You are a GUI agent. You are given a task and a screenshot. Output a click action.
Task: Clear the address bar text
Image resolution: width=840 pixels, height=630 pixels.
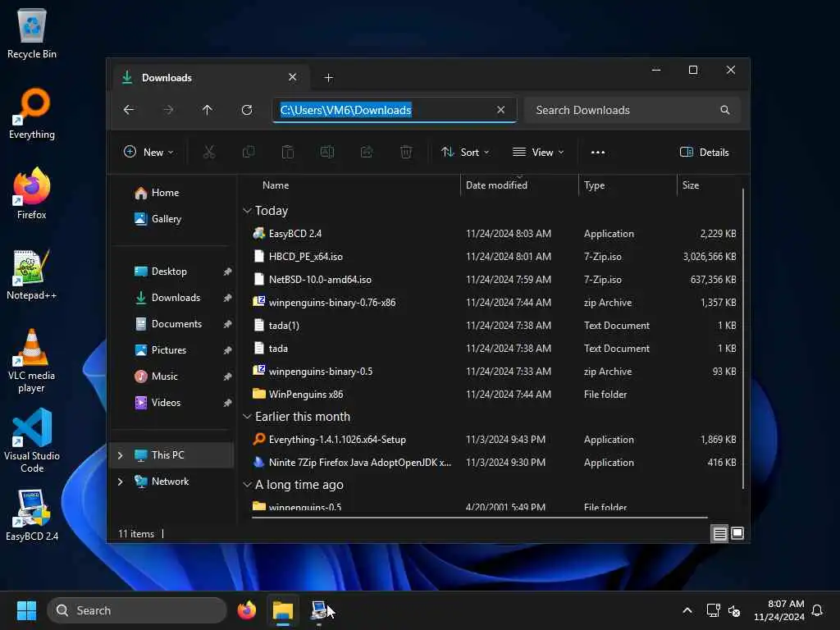click(x=501, y=110)
